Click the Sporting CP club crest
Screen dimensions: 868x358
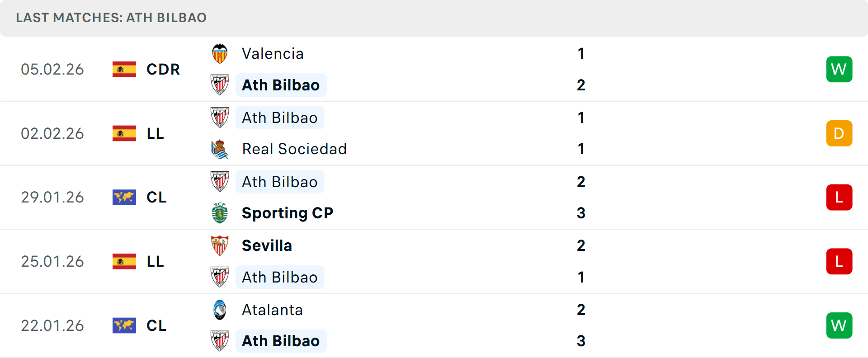(x=220, y=212)
